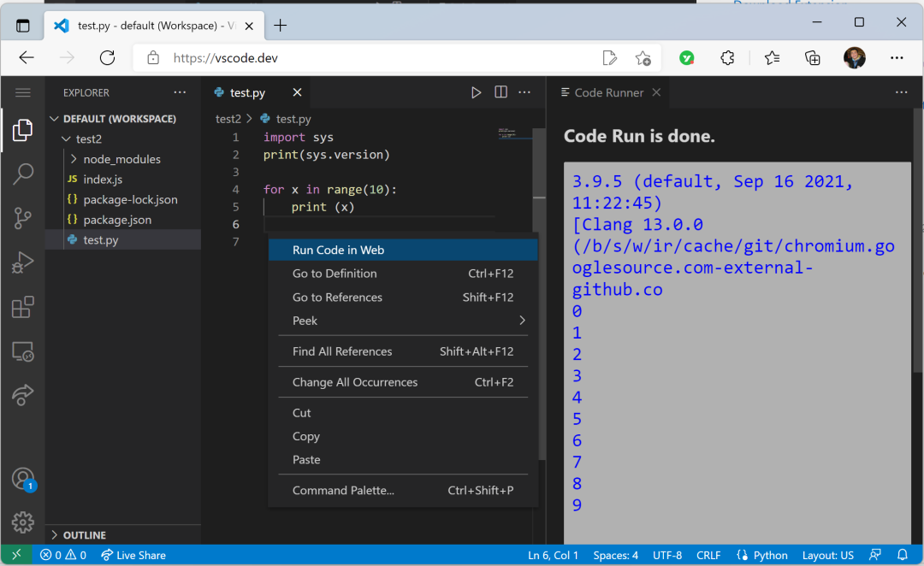Change encoding via UTF-8
This screenshot has height=566, width=924.
667,555
